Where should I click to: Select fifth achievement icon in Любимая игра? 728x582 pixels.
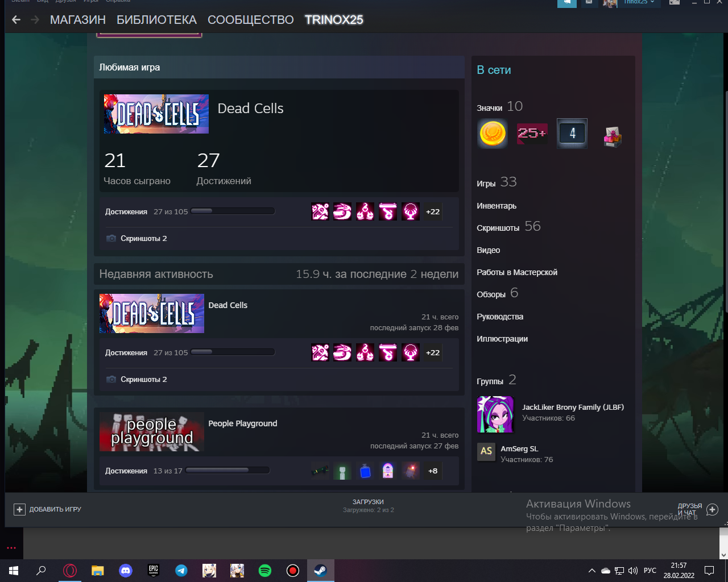411,211
